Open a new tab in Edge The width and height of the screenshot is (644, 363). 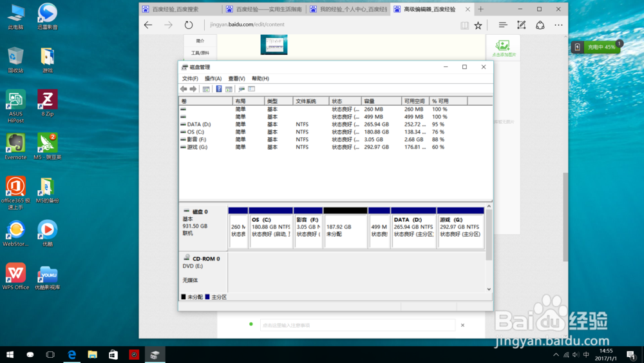[x=480, y=9]
